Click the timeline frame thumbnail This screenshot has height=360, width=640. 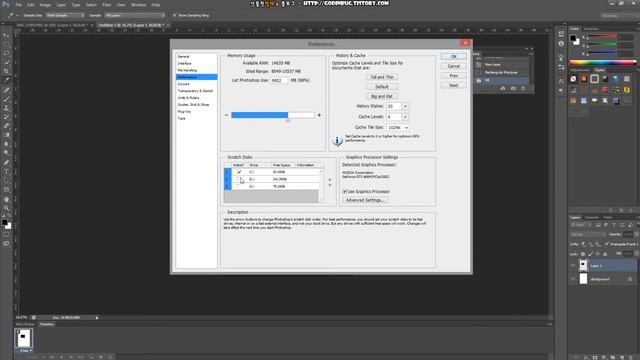23,338
